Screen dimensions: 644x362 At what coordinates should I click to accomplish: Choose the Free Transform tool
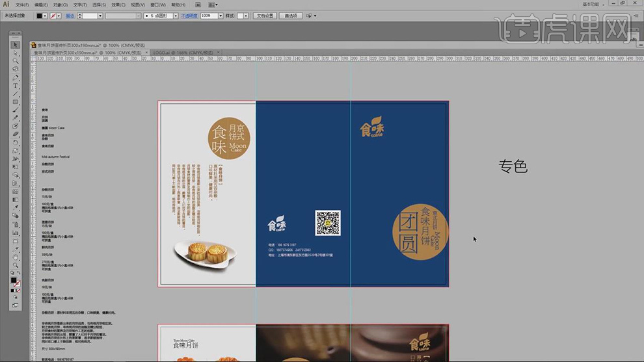(x=15, y=167)
